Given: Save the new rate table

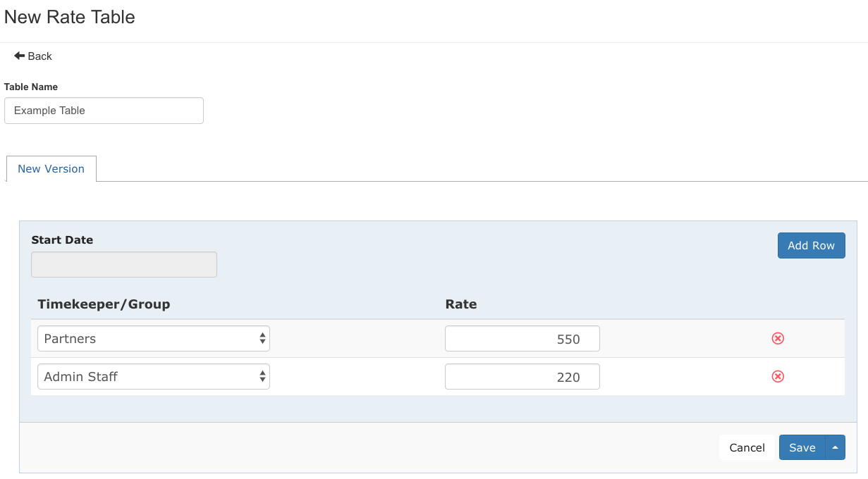Looking at the screenshot, I should pyautogui.click(x=802, y=447).
